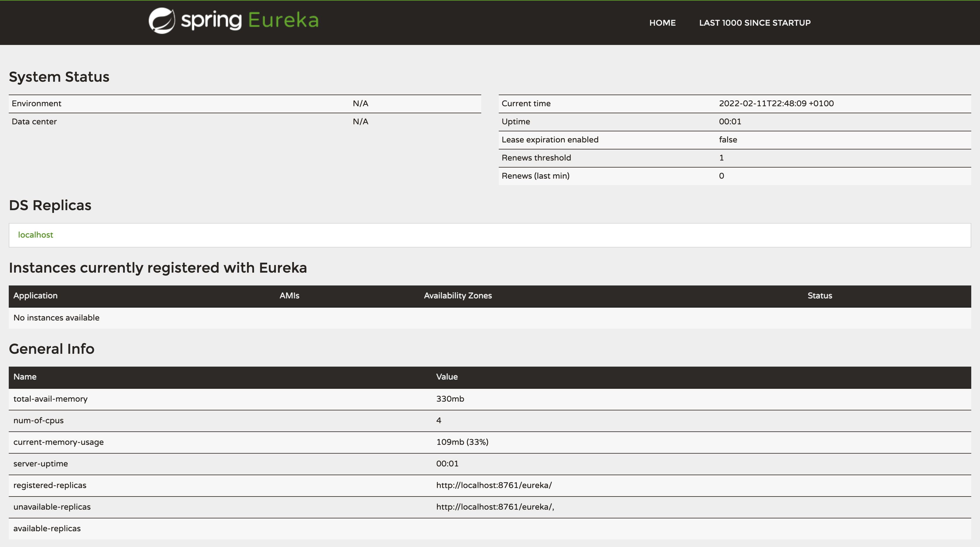980x547 pixels.
Task: Click the Name column header
Action: pos(25,377)
